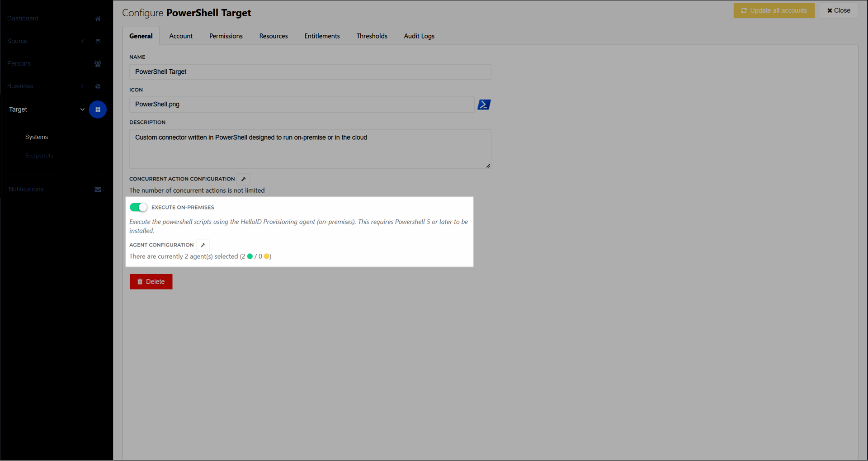Click the Business icon in sidebar
868x461 pixels.
pos(98,86)
